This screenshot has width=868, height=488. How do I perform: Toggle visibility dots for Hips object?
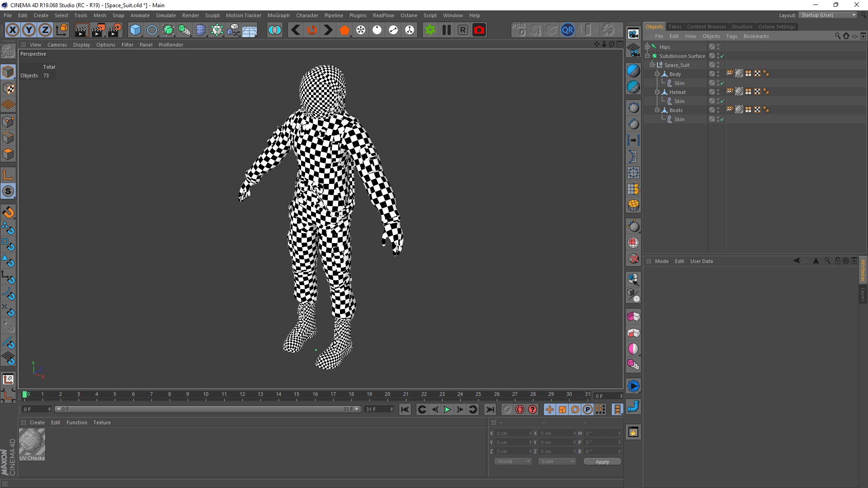coord(718,47)
